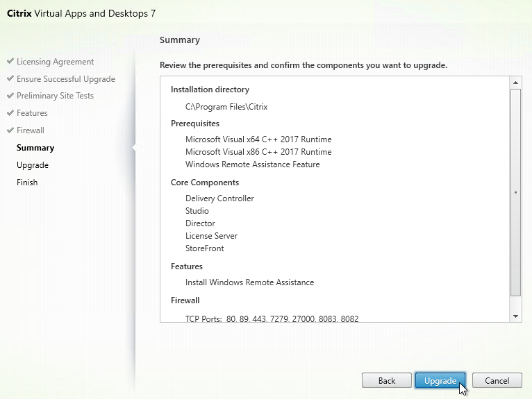Click the summary scrollbar up arrow
The width and height of the screenshot is (532, 399).
[516, 83]
